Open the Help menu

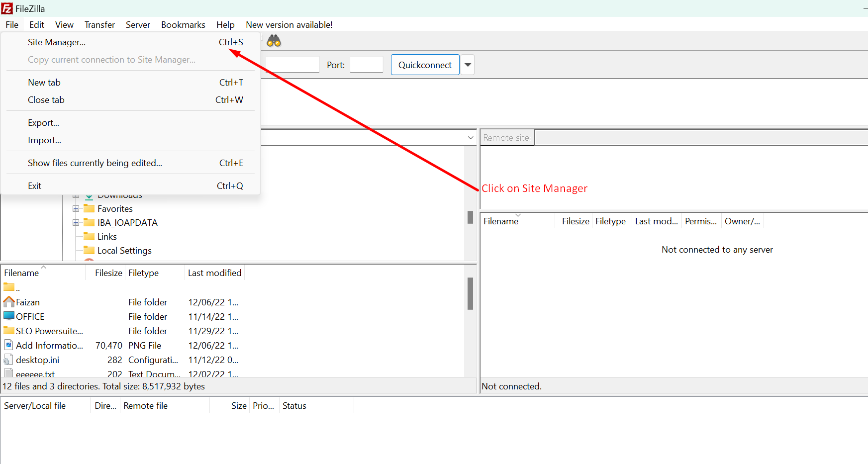[225, 25]
